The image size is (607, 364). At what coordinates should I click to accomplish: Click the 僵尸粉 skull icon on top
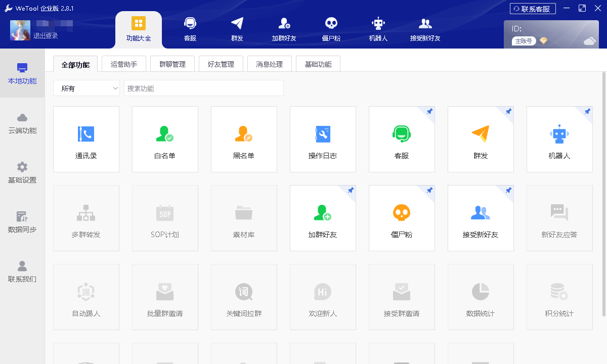(331, 29)
